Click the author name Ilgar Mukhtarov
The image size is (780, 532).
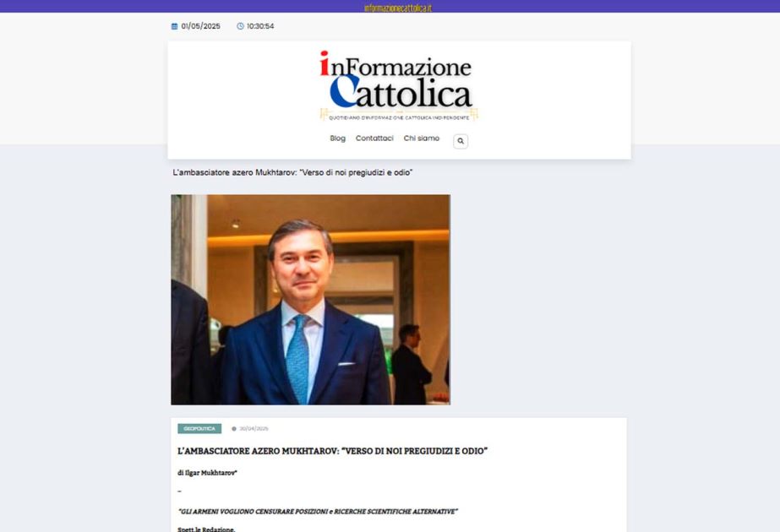211,473
